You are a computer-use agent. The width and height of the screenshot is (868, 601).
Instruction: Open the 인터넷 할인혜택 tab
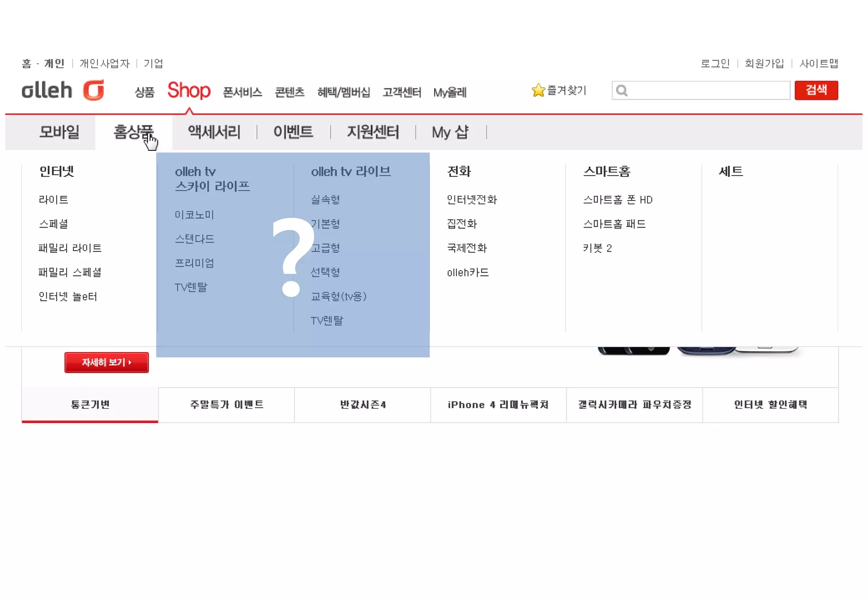(x=770, y=405)
